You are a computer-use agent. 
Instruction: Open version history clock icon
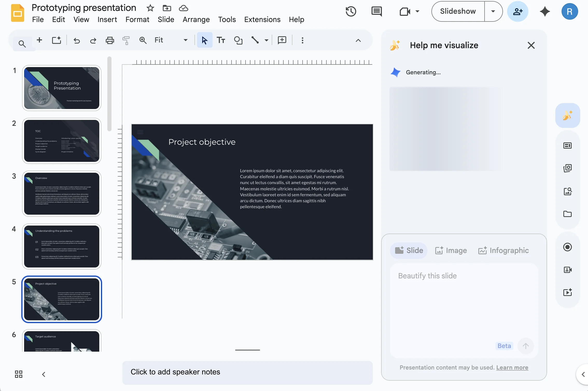tap(351, 11)
